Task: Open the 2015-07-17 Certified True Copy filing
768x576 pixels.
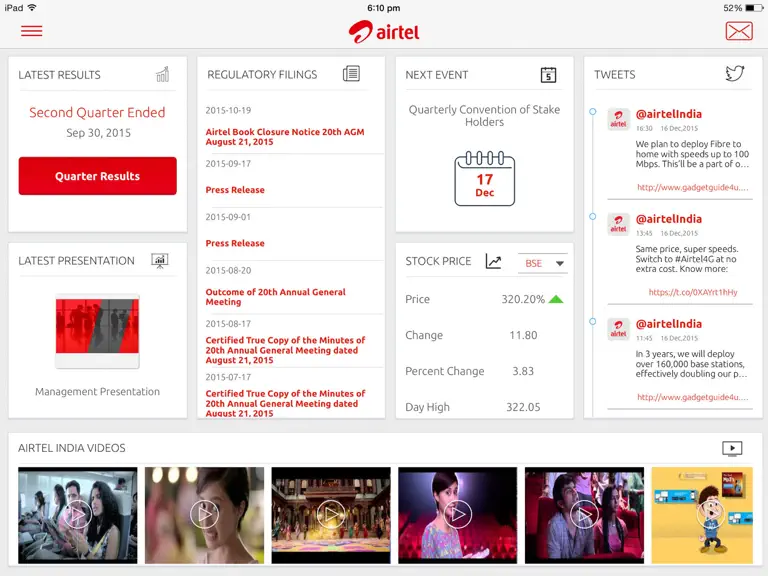Action: click(285, 405)
